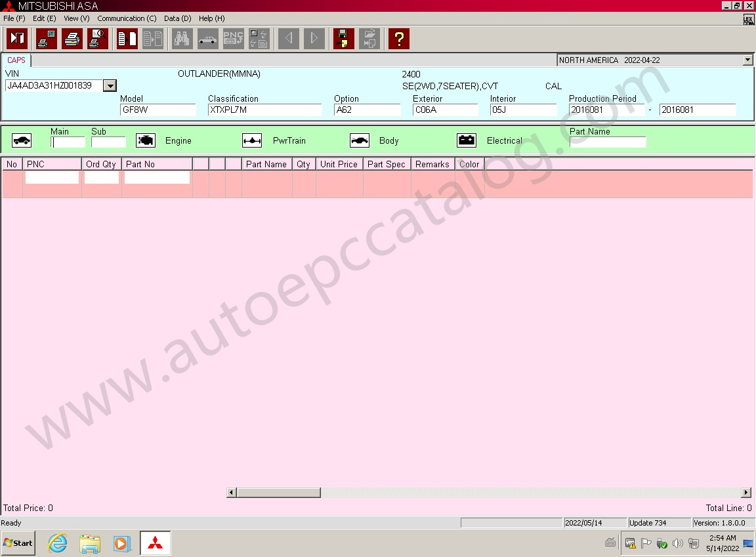The width and height of the screenshot is (756, 557).
Task: Click the whole vehicle car icon
Action: [22, 140]
